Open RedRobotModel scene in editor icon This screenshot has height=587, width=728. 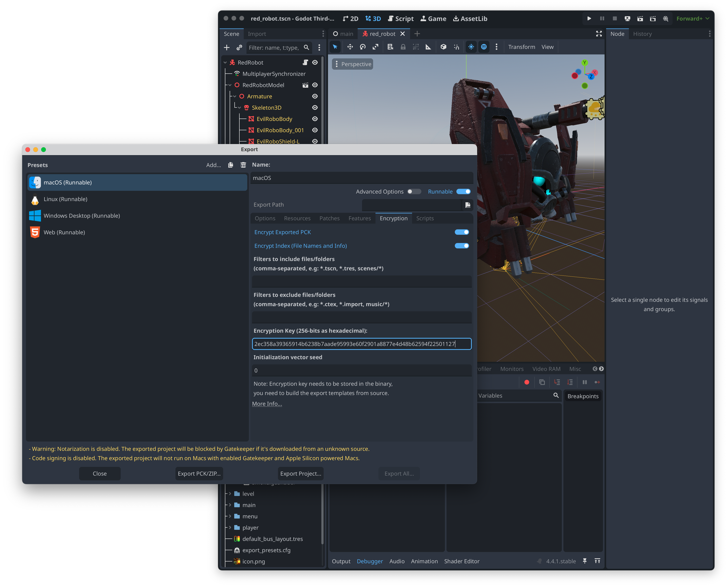pyautogui.click(x=305, y=85)
